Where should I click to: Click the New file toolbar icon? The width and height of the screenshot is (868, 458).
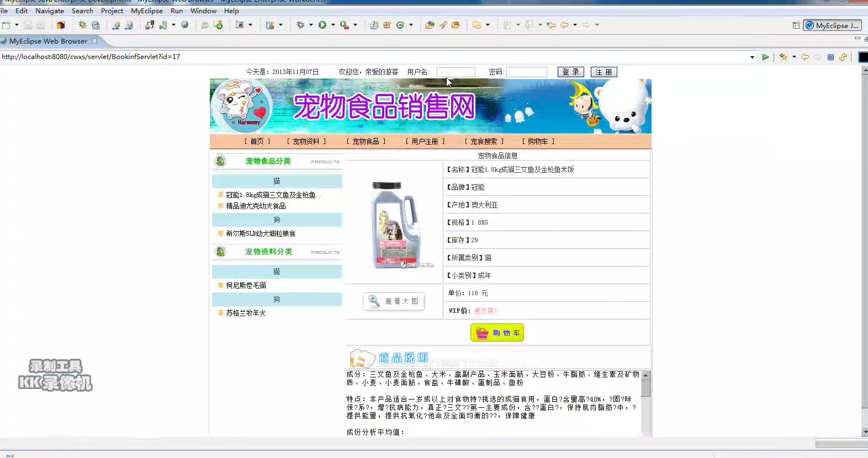click(6, 25)
